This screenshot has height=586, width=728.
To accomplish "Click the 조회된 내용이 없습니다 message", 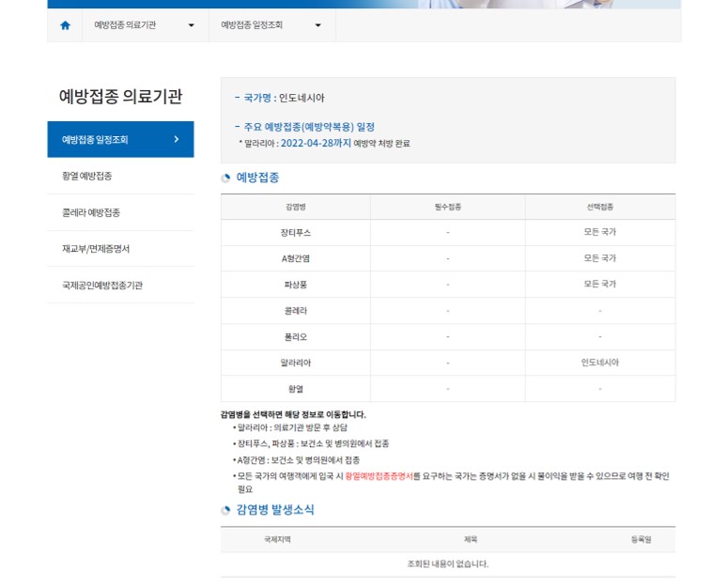I will point(448,564).
